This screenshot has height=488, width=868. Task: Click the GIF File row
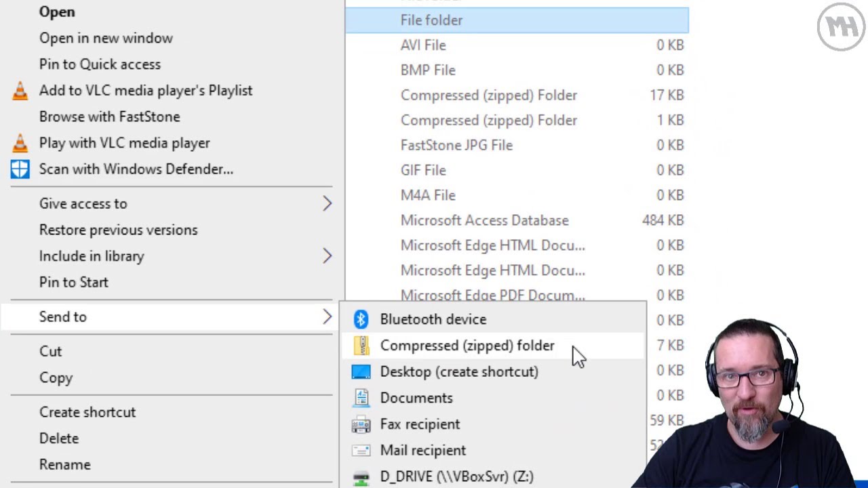click(517, 171)
